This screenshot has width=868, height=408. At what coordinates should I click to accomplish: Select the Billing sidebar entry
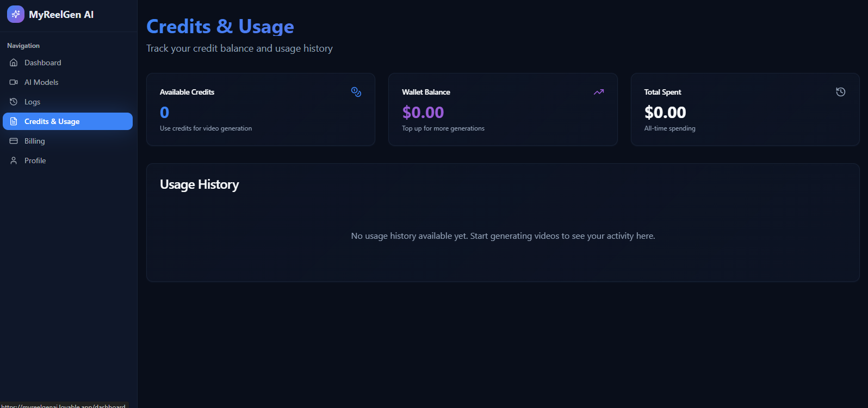(x=34, y=141)
